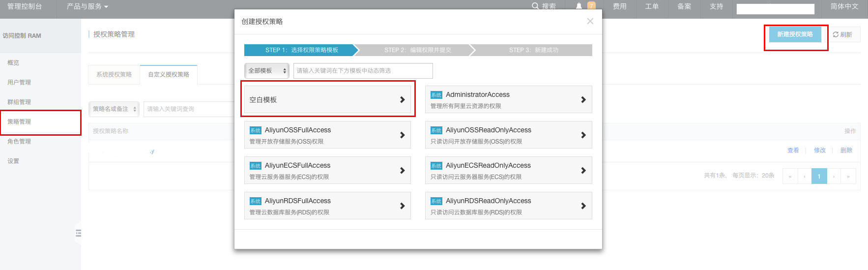Click pagination previous page ‹ button
The image size is (868, 270).
click(x=805, y=176)
